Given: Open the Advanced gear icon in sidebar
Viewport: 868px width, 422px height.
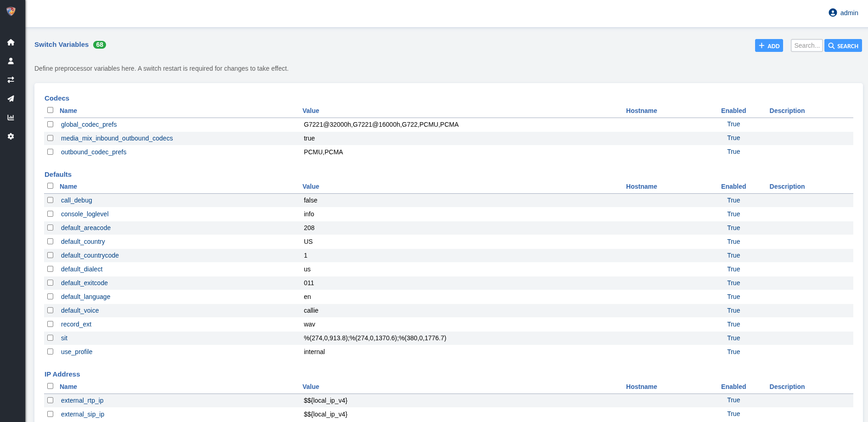Looking at the screenshot, I should [x=11, y=136].
